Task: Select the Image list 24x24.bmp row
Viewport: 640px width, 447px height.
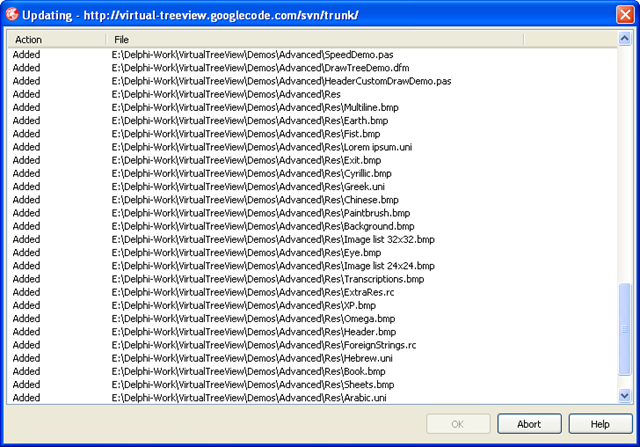Action: (x=312, y=266)
